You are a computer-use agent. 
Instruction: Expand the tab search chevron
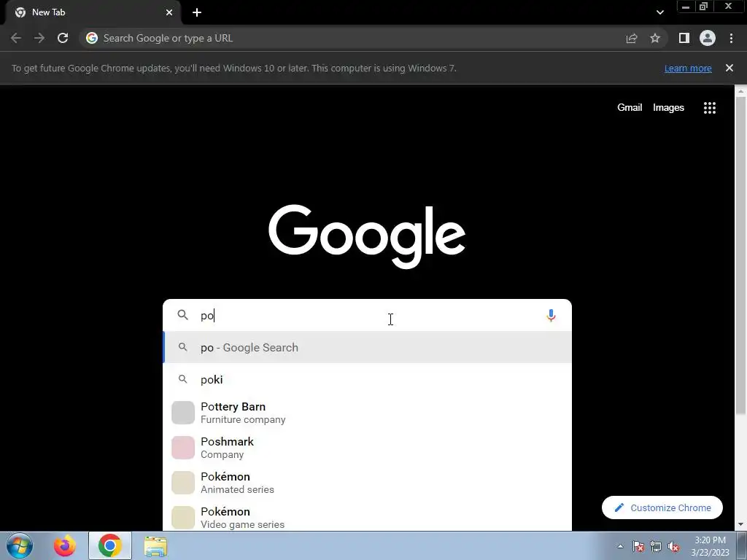tap(659, 12)
